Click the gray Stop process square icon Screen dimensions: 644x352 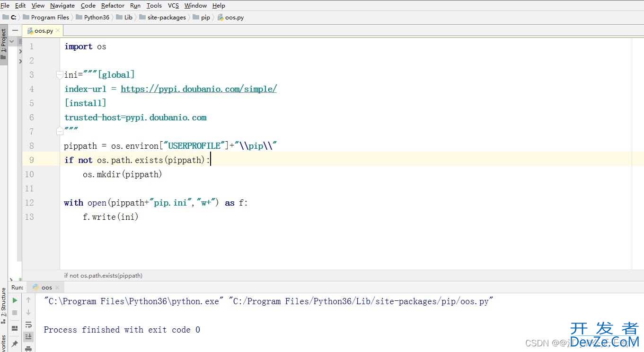click(15, 313)
